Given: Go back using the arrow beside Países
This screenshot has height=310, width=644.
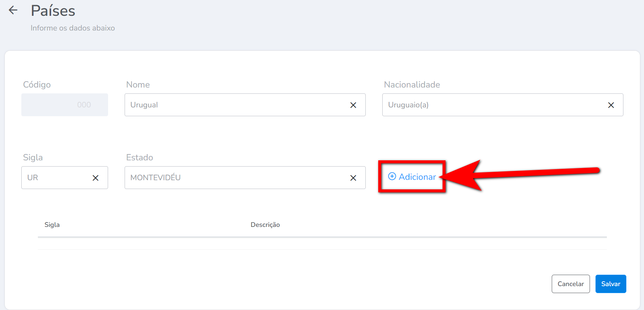Looking at the screenshot, I should (13, 10).
